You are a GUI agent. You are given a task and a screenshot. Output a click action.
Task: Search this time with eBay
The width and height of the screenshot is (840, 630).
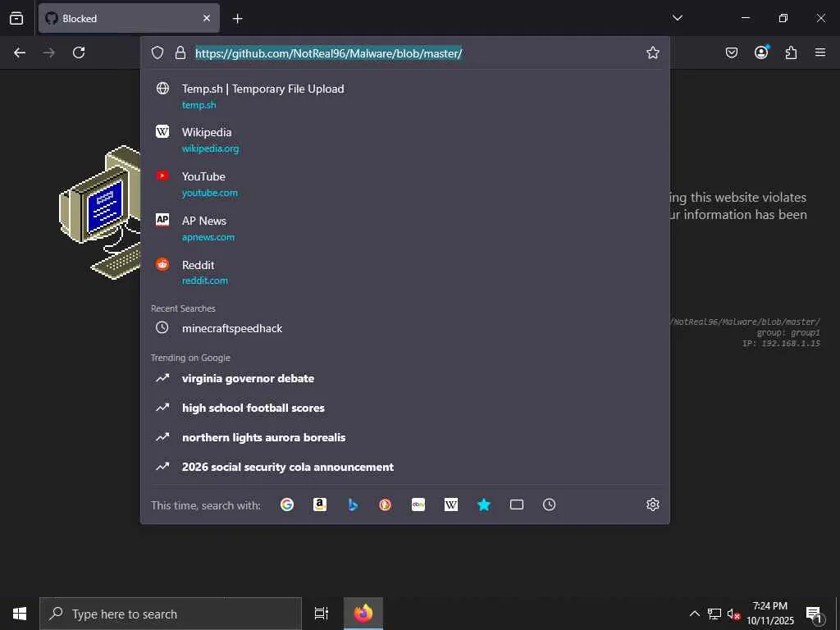click(x=418, y=504)
